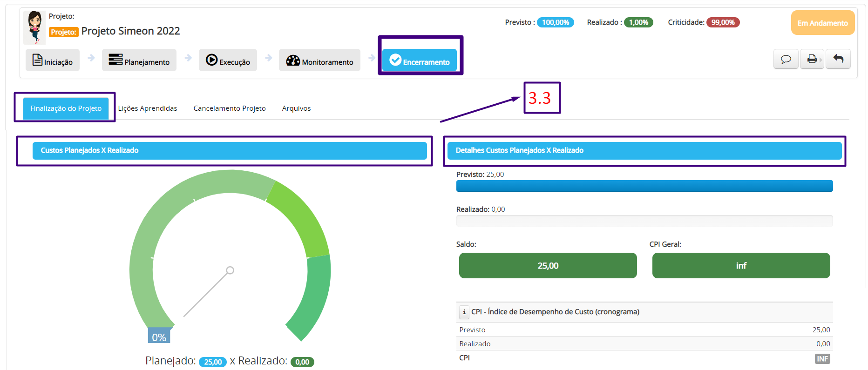Open the comments speech bubble icon

(x=786, y=59)
